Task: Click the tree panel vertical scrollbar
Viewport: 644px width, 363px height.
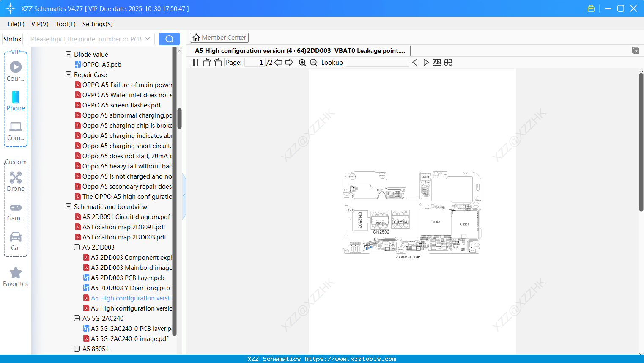Action: click(179, 118)
